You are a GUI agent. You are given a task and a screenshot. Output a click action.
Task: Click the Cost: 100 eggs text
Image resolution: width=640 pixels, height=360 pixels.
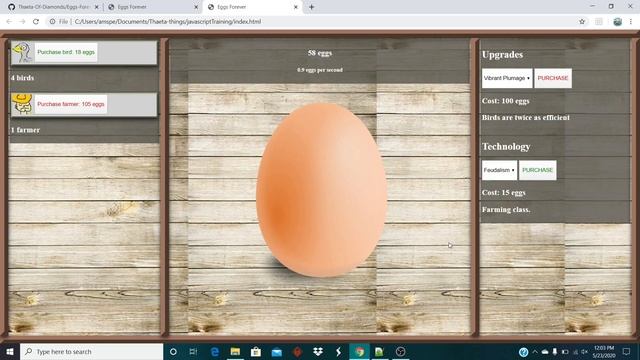click(506, 101)
